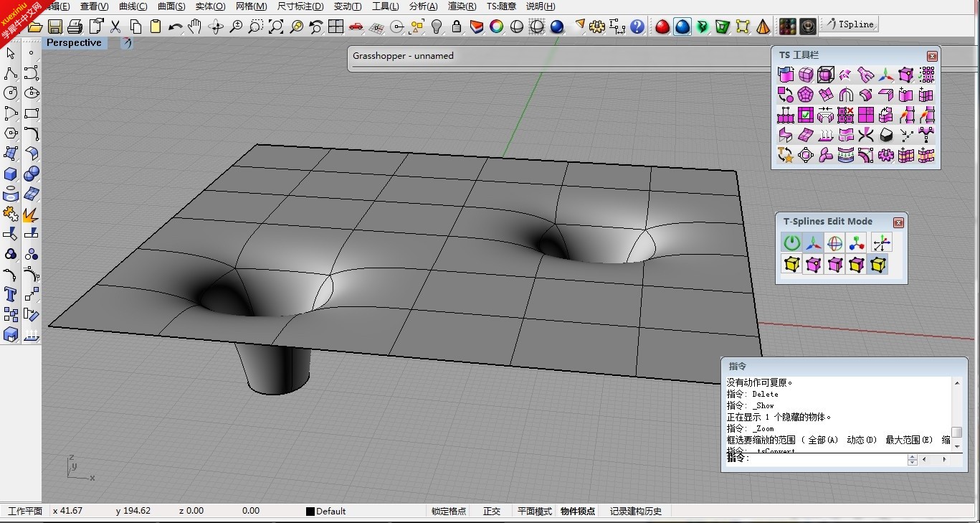
Task: Select the blue sphere render icon
Action: (557, 27)
